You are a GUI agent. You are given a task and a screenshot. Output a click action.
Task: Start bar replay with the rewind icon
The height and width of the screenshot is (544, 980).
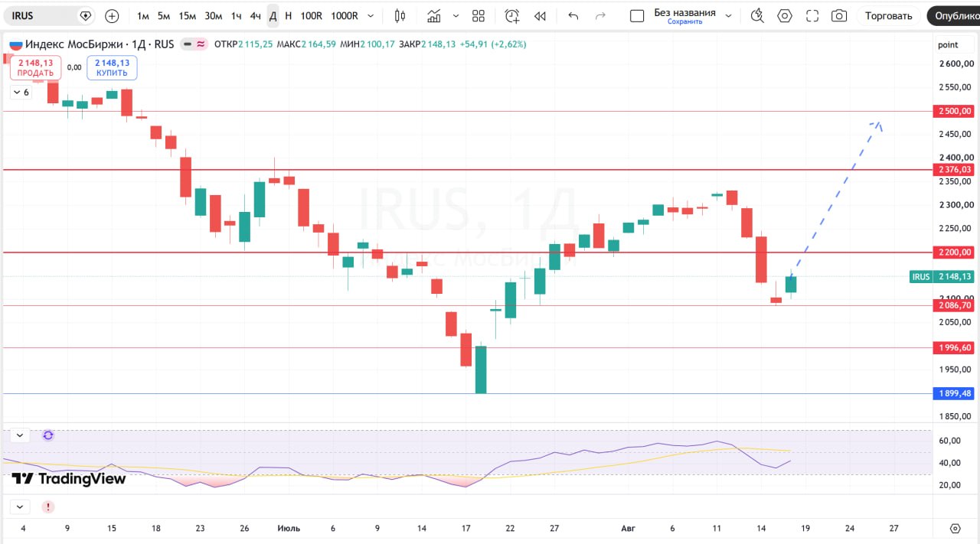(540, 15)
